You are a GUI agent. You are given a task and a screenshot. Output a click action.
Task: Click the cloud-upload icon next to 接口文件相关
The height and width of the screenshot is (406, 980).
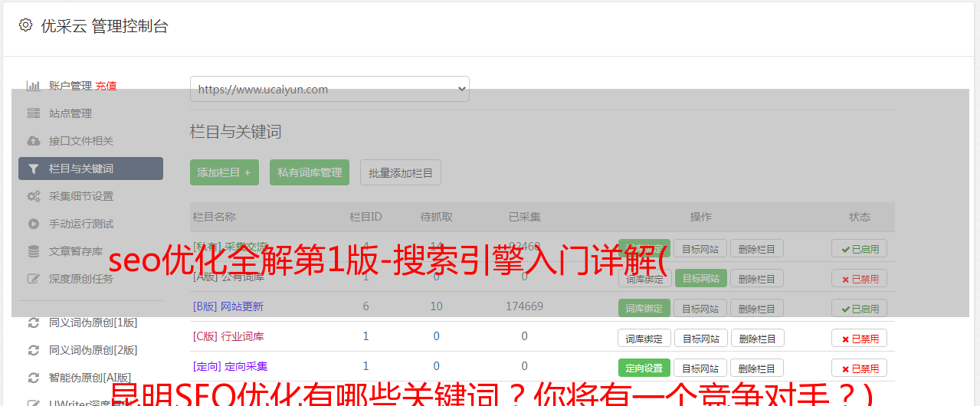(x=33, y=141)
